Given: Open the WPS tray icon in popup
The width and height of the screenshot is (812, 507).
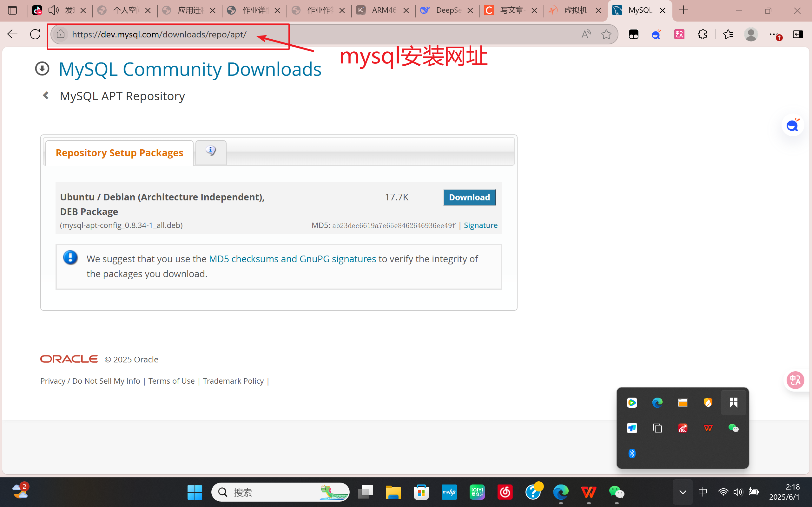Looking at the screenshot, I should click(708, 428).
